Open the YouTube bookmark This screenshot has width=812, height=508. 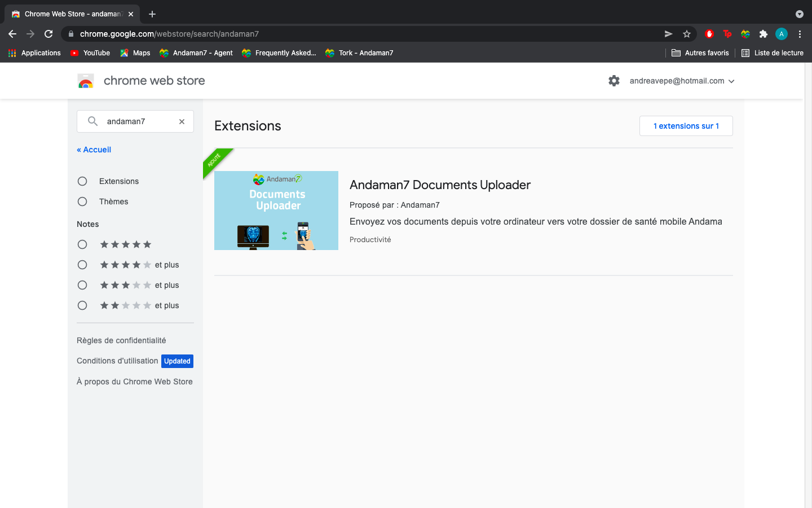coord(90,53)
